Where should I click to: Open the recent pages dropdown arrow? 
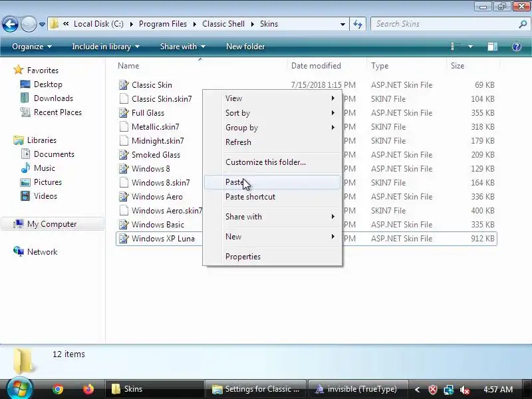pyautogui.click(x=42, y=25)
